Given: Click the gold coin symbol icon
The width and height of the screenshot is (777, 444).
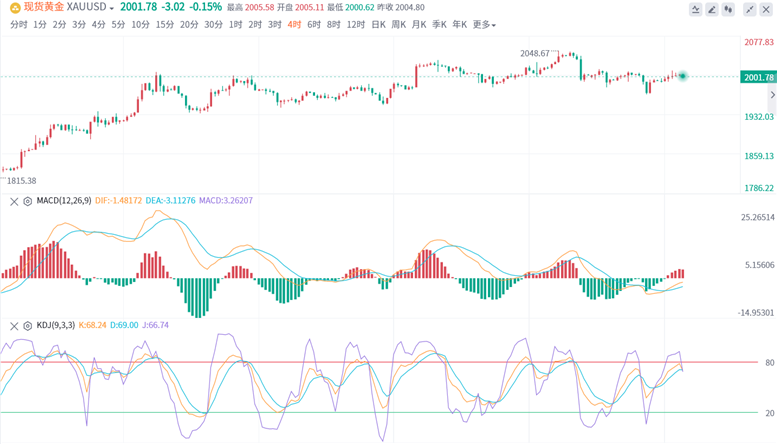Looking at the screenshot, I should tap(15, 7).
